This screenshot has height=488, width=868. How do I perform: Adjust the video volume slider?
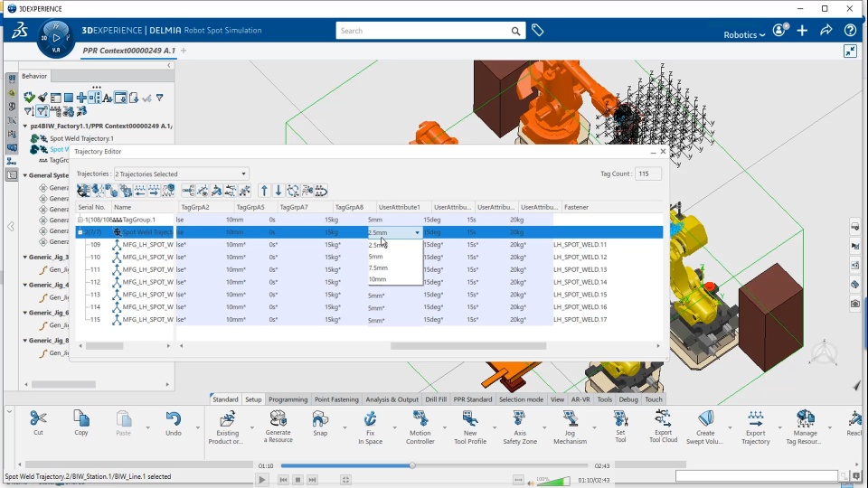click(553, 481)
